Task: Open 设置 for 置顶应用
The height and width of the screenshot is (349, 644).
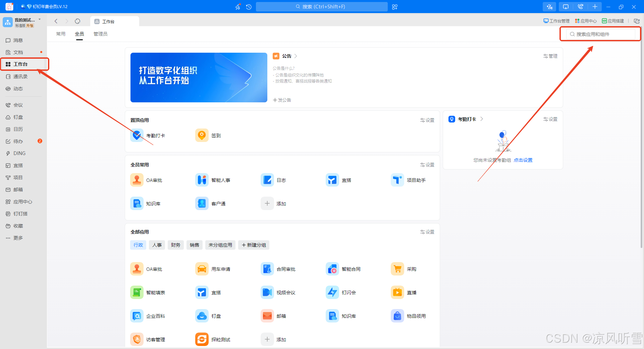Action: click(x=427, y=120)
